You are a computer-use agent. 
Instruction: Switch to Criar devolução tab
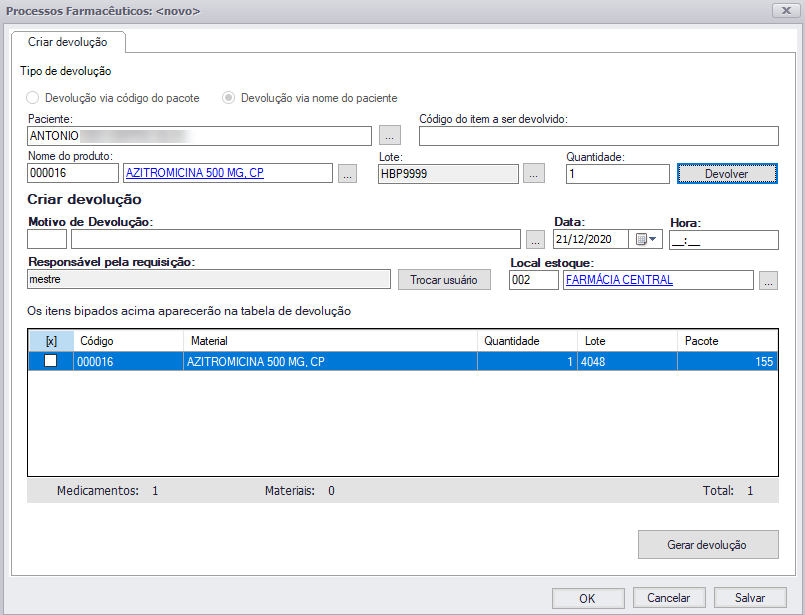tap(68, 42)
